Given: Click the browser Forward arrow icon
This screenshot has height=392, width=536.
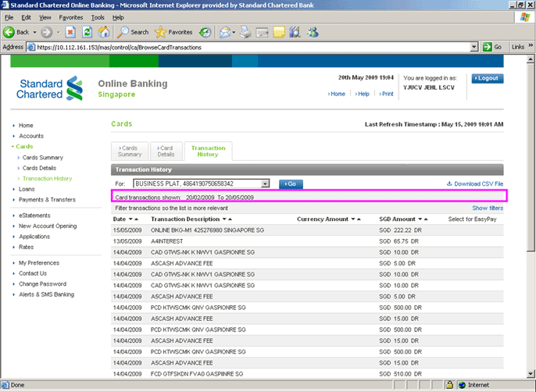Looking at the screenshot, I should (x=47, y=32).
